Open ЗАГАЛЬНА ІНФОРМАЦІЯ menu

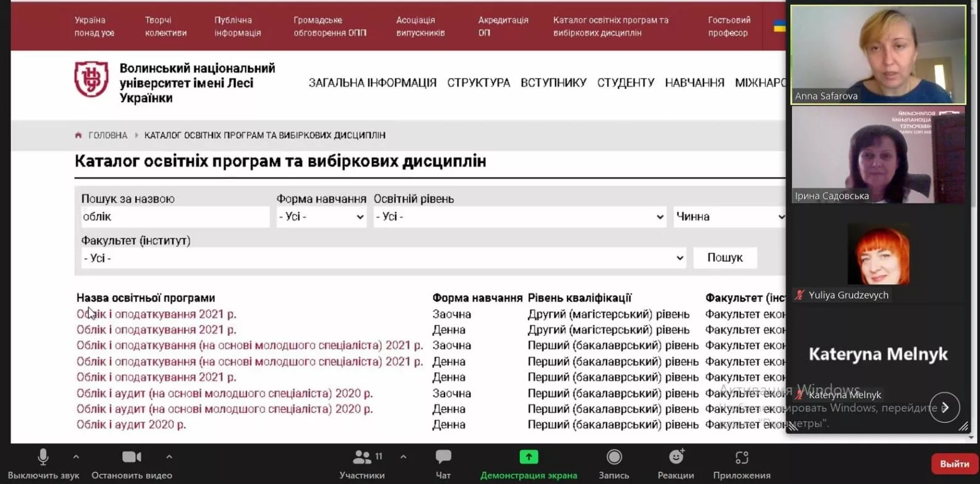pyautogui.click(x=372, y=83)
